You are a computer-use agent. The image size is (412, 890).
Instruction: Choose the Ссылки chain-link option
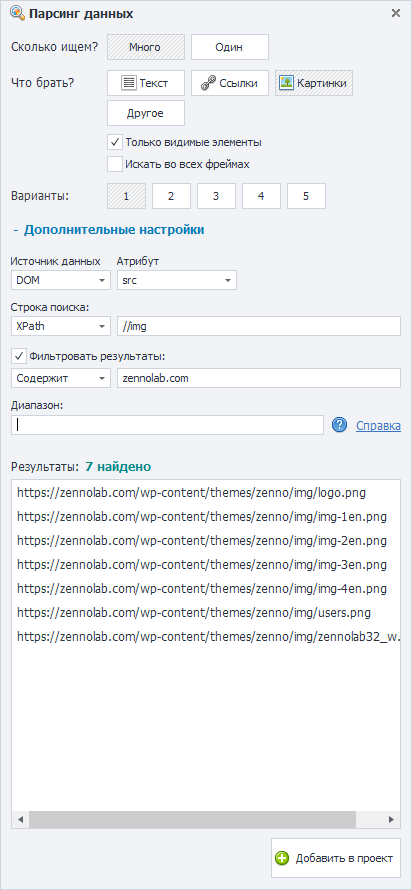[230, 83]
